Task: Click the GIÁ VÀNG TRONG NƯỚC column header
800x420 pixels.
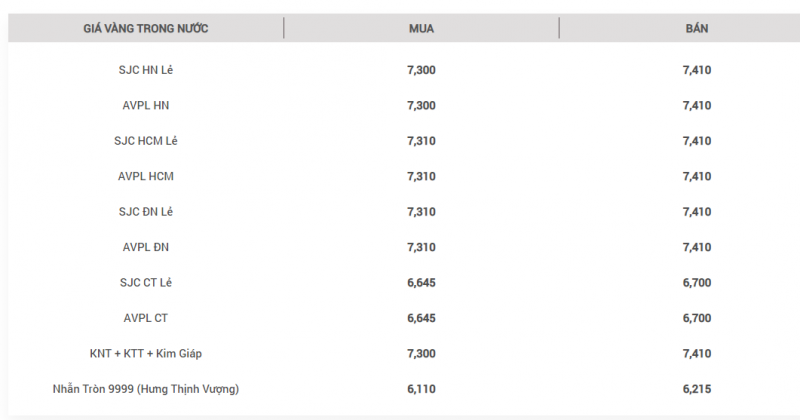Action: pyautogui.click(x=146, y=29)
